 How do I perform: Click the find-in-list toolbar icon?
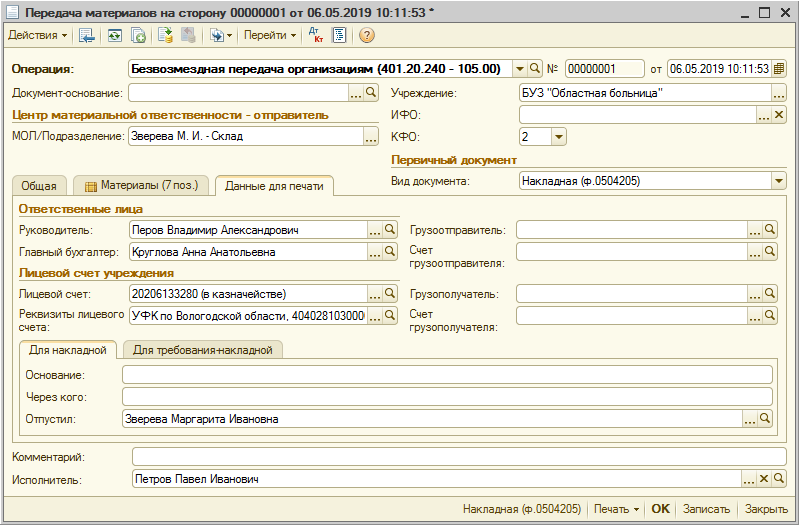coord(87,35)
